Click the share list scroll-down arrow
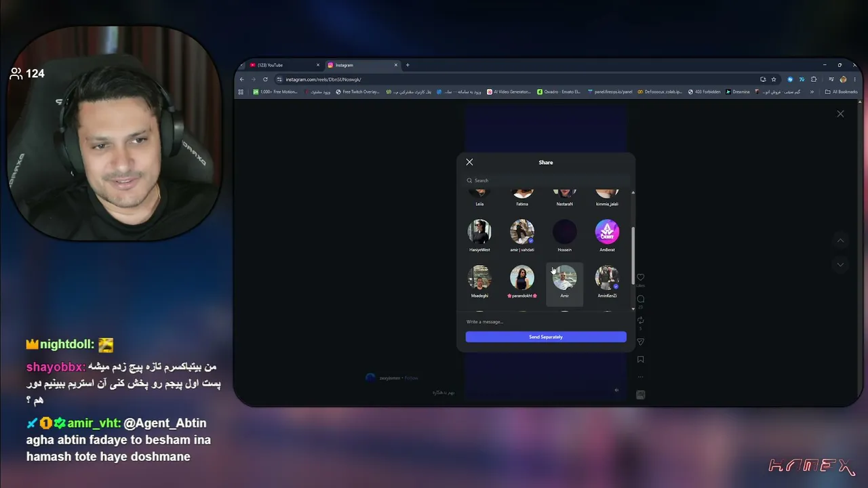The image size is (868, 488). click(633, 309)
